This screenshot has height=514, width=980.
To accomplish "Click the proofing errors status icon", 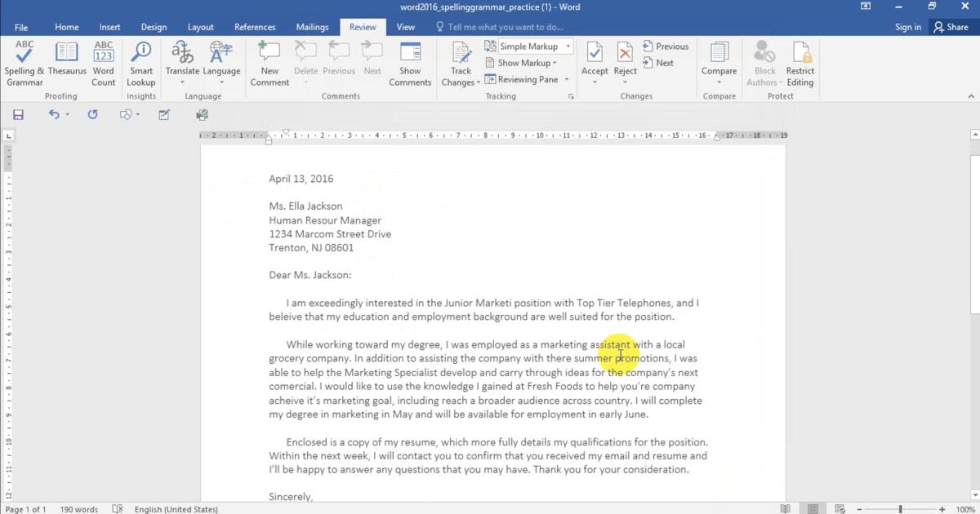I will tap(117, 509).
